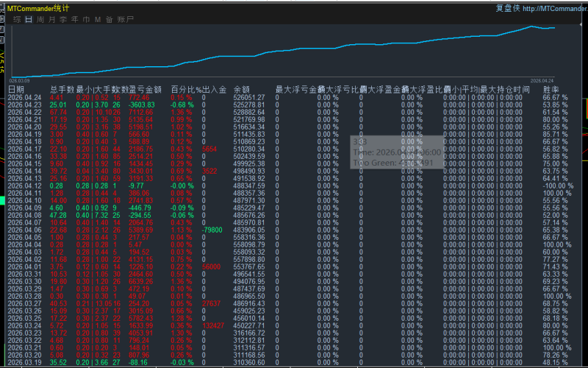This screenshot has height=368, width=588.
Task: Click withdrawal value -79800
Action: [x=212, y=230]
